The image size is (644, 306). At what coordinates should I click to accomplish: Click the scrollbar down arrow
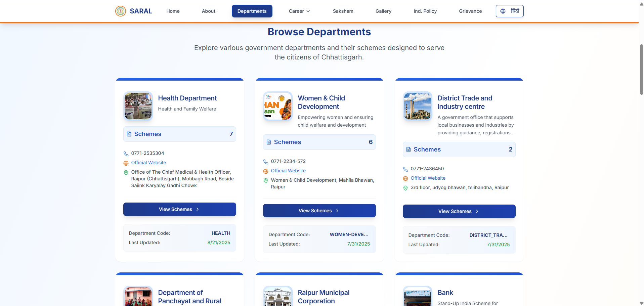[641, 303]
